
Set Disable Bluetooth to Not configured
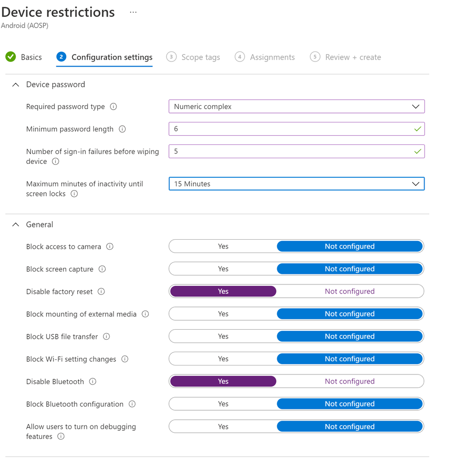[x=350, y=381]
